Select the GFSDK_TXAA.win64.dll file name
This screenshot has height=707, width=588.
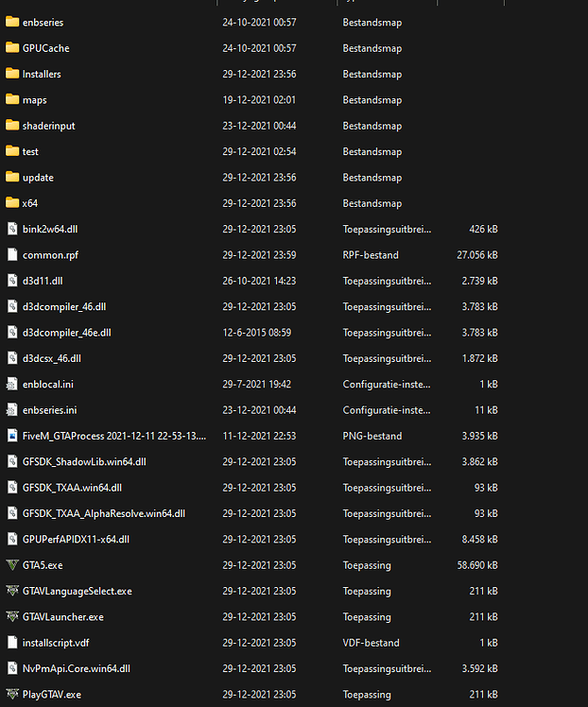72,488
